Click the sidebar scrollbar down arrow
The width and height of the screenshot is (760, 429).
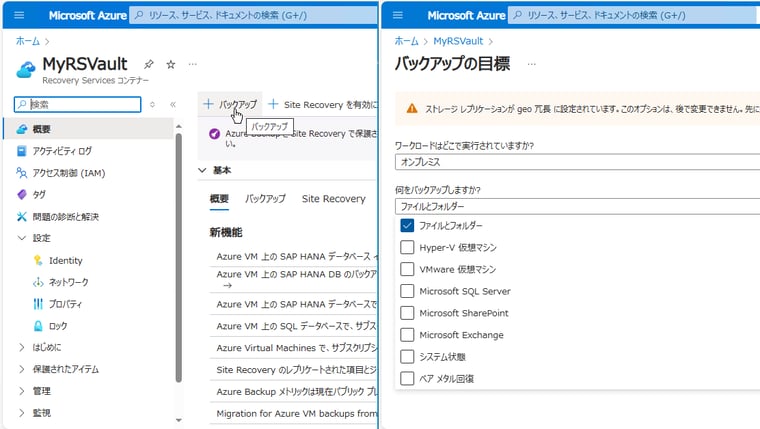tap(178, 420)
